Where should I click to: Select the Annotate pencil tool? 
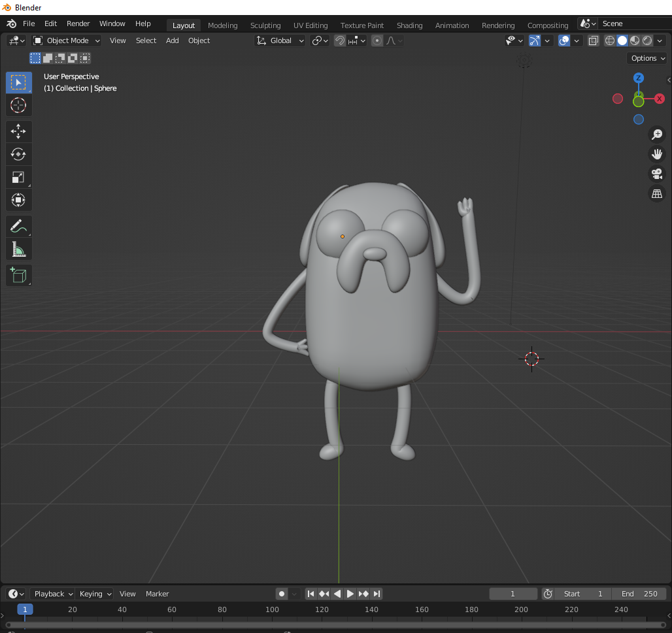(x=18, y=226)
